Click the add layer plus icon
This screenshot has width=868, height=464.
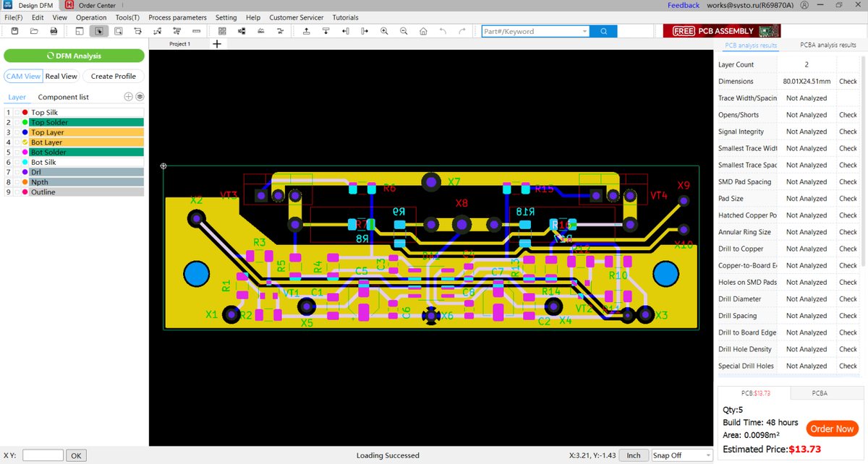(x=128, y=97)
